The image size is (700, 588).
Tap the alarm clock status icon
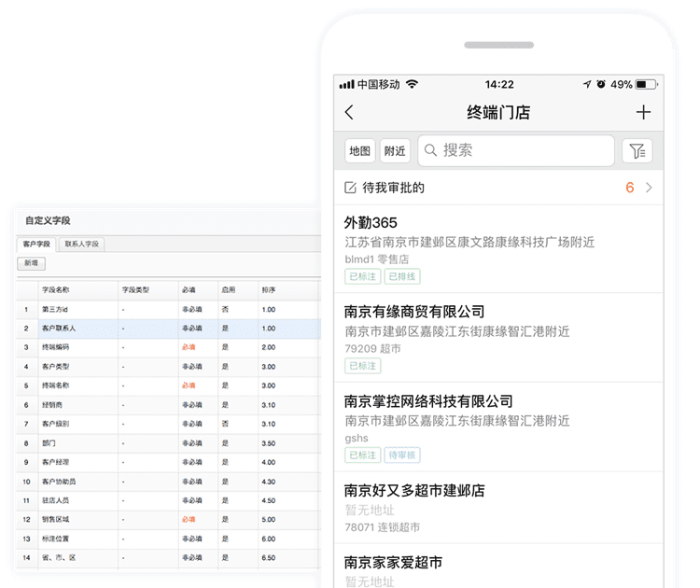pos(602,84)
